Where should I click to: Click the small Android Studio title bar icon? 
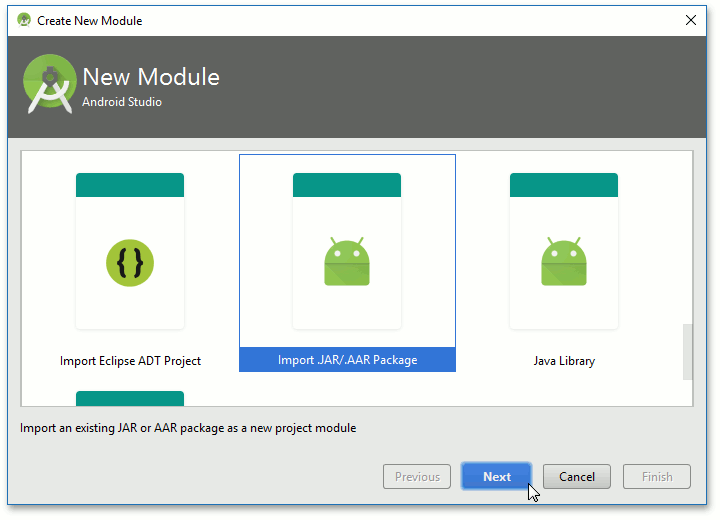24,20
